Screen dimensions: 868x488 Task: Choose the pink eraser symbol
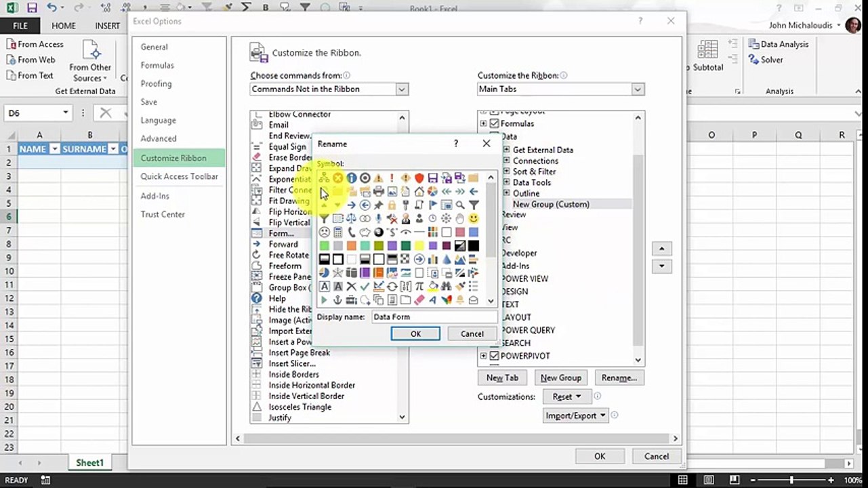(419, 300)
